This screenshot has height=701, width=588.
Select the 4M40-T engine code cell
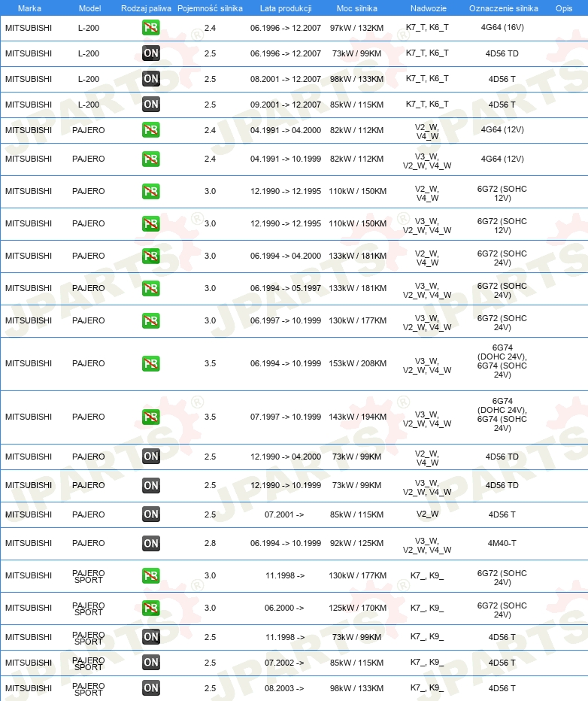(502, 543)
